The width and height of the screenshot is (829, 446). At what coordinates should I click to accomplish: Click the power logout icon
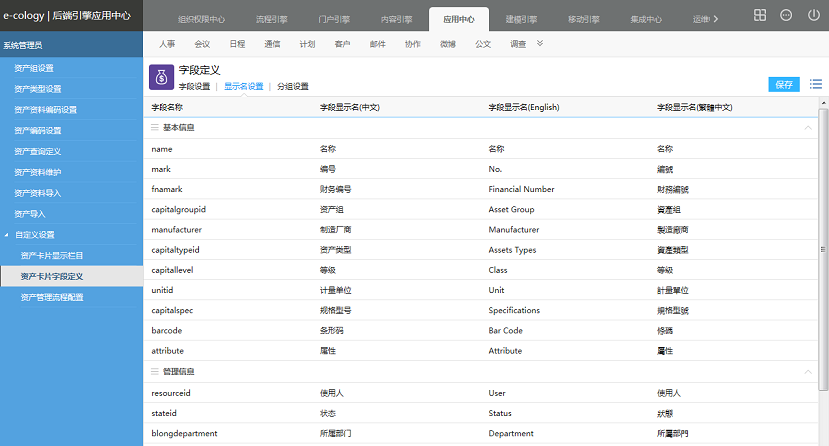click(814, 15)
